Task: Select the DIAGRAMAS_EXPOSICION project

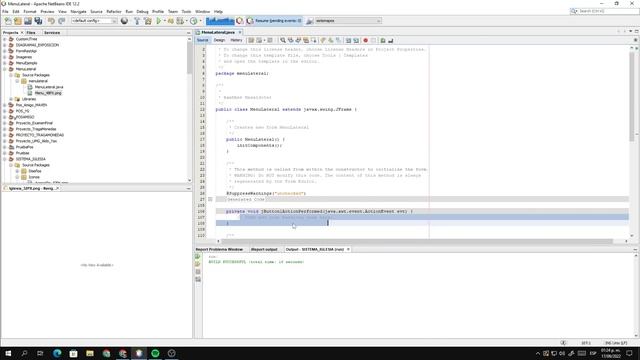Action: point(37,45)
